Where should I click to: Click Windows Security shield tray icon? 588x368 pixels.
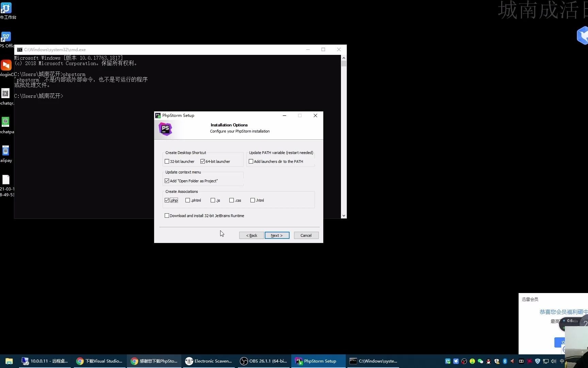point(497,361)
